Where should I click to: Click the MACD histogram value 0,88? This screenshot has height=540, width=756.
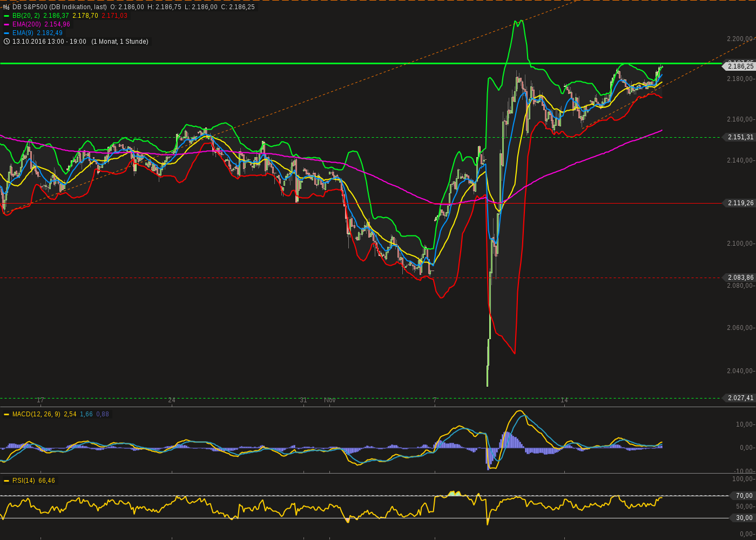pos(103,414)
